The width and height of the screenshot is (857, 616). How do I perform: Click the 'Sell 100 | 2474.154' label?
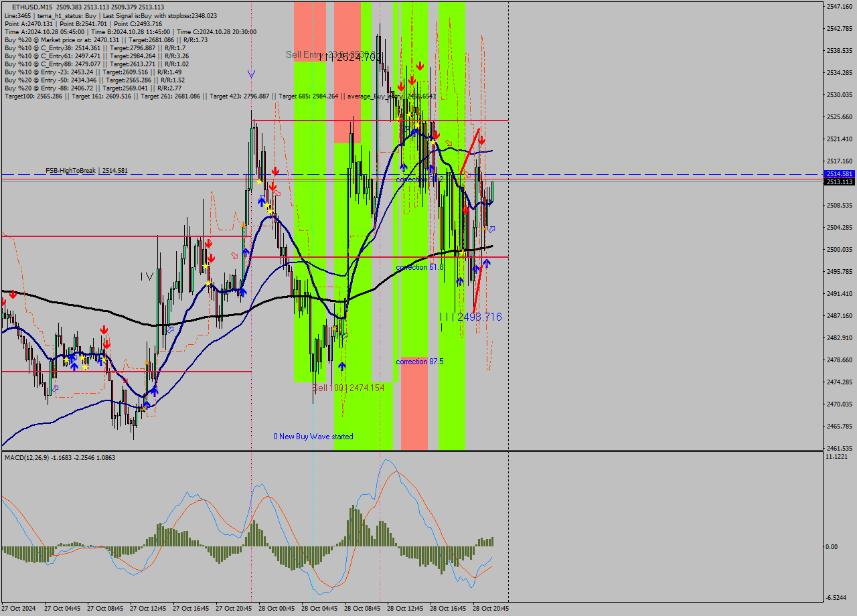pyautogui.click(x=349, y=388)
